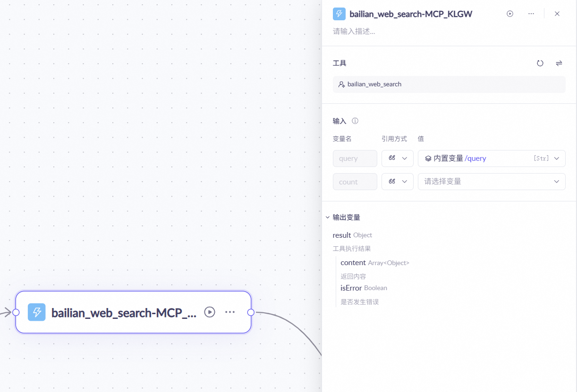577x392 pixels.
Task: Click the node's left input connector
Action: pos(16,312)
